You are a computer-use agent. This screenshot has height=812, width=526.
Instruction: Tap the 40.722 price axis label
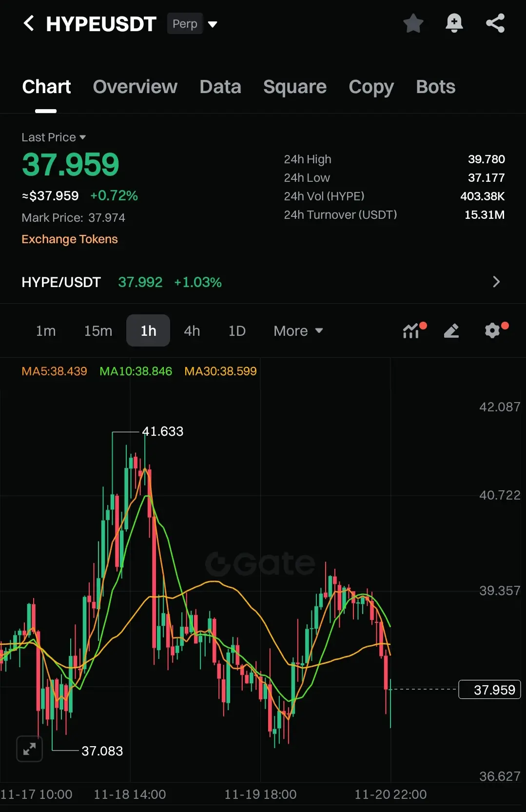point(500,495)
